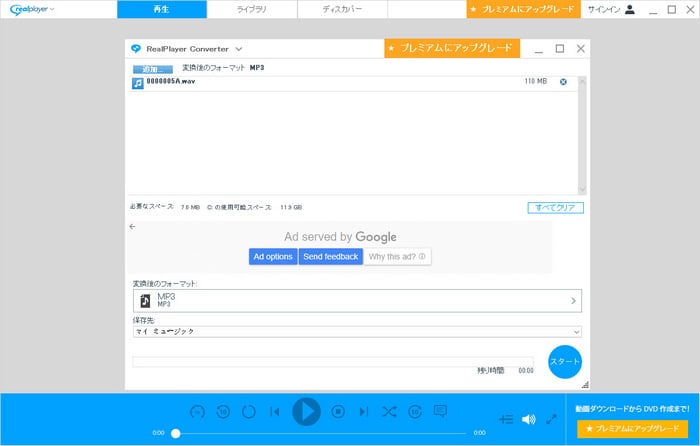
Task: Click the playback seek track line
Action: coord(321,433)
